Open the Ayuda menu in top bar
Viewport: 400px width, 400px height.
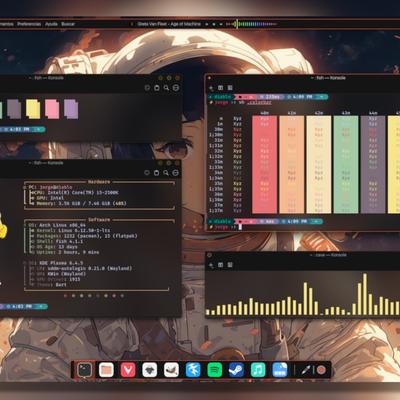click(51, 24)
